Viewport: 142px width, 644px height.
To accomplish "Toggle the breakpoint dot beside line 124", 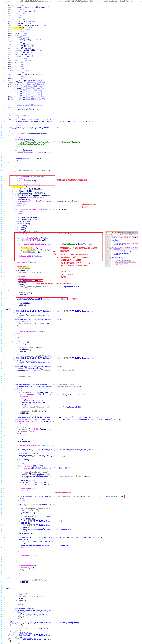I will [x=1, y=252].
